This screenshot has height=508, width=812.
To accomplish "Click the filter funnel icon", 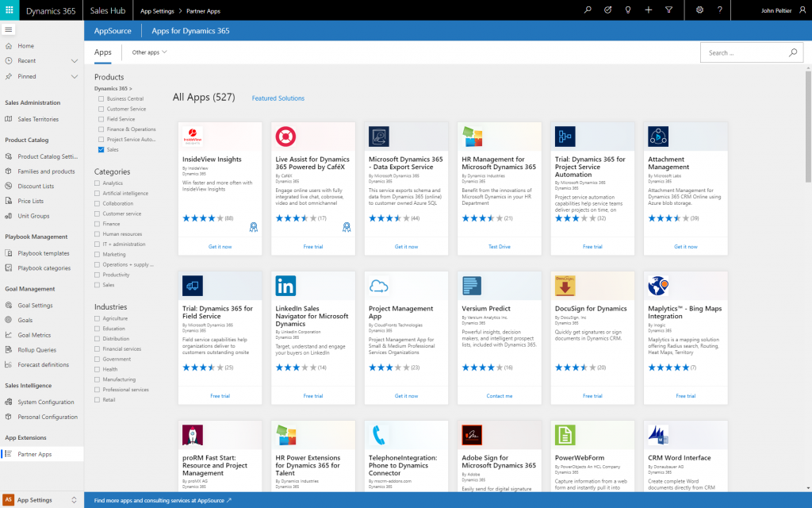I will point(669,10).
